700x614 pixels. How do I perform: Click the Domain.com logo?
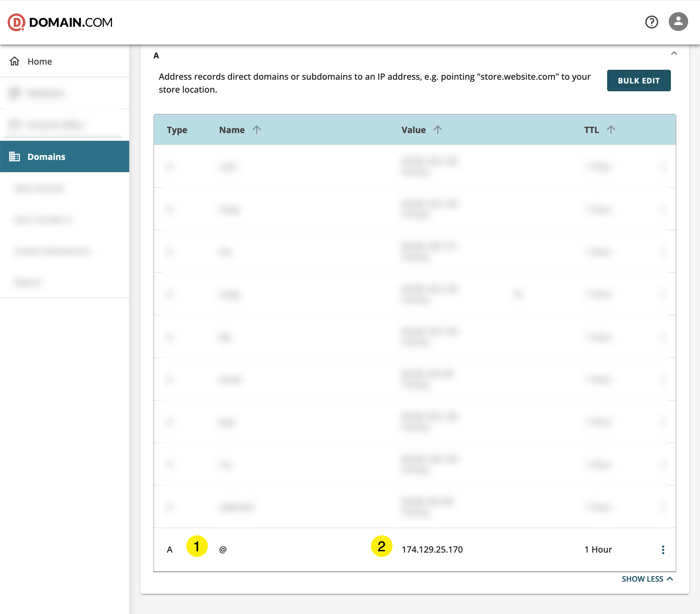tap(60, 22)
